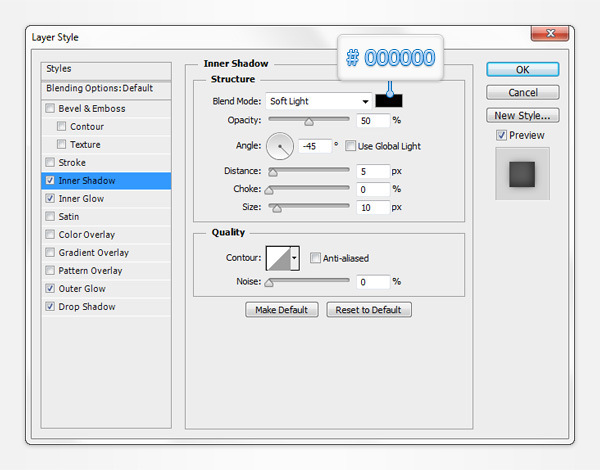Image resolution: width=600 pixels, height=470 pixels.
Task: Click the Make Default button
Action: click(x=282, y=310)
